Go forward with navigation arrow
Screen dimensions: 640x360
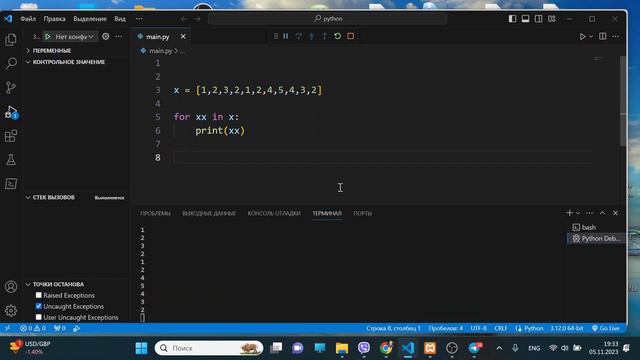pyautogui.click(x=197, y=19)
